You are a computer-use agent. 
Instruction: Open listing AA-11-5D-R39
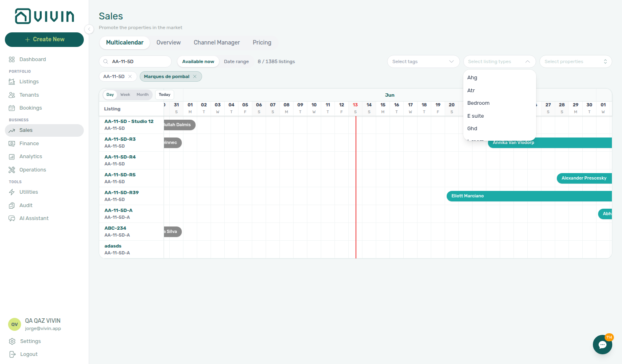[121, 193]
